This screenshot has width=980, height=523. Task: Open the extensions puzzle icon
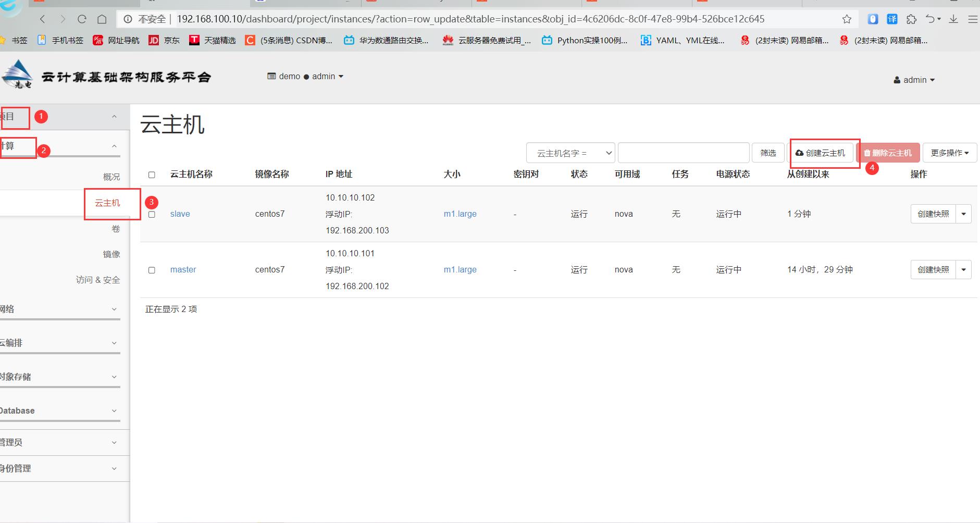pyautogui.click(x=911, y=19)
